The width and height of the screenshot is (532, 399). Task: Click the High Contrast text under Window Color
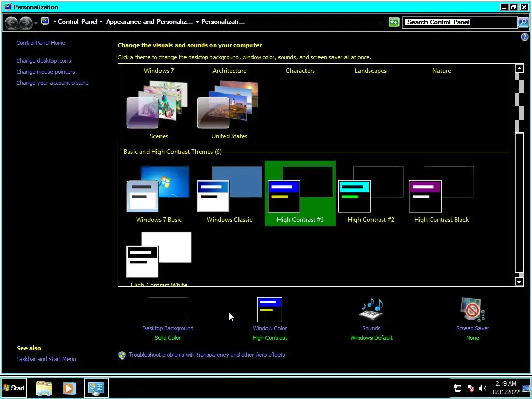point(270,338)
